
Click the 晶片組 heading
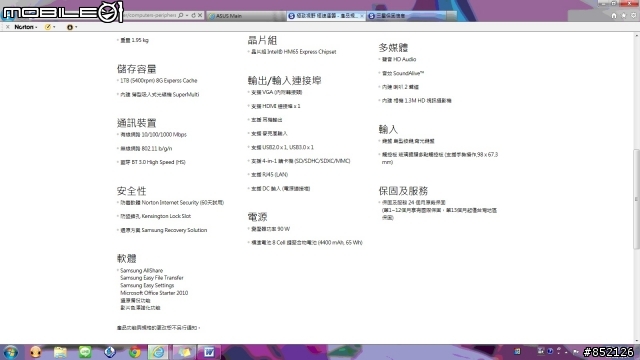tap(262, 40)
